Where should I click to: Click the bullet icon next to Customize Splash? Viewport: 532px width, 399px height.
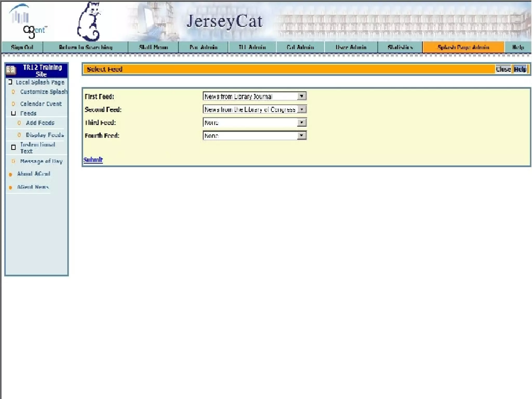point(14,92)
